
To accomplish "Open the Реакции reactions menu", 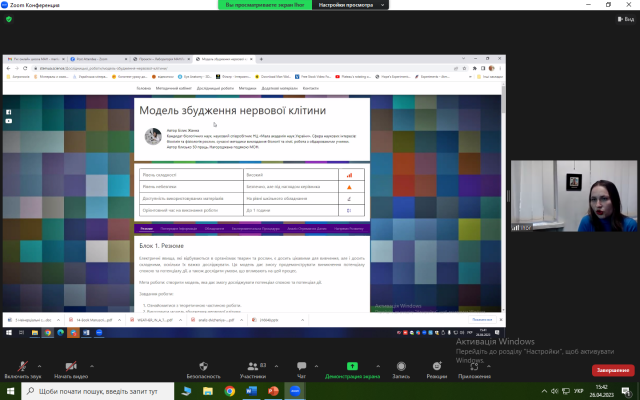I will click(x=437, y=370).
